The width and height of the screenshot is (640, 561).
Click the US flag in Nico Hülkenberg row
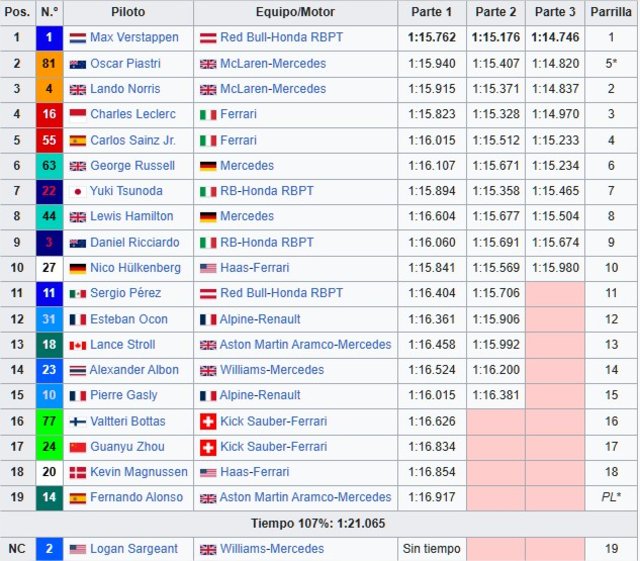[208, 269]
